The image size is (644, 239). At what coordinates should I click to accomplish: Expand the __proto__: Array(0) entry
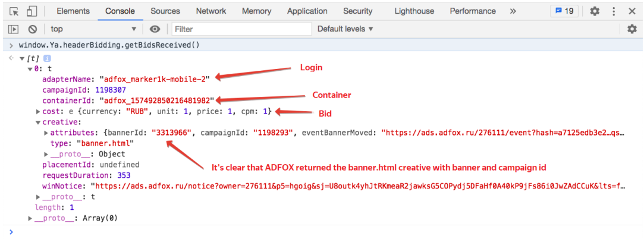(x=31, y=218)
